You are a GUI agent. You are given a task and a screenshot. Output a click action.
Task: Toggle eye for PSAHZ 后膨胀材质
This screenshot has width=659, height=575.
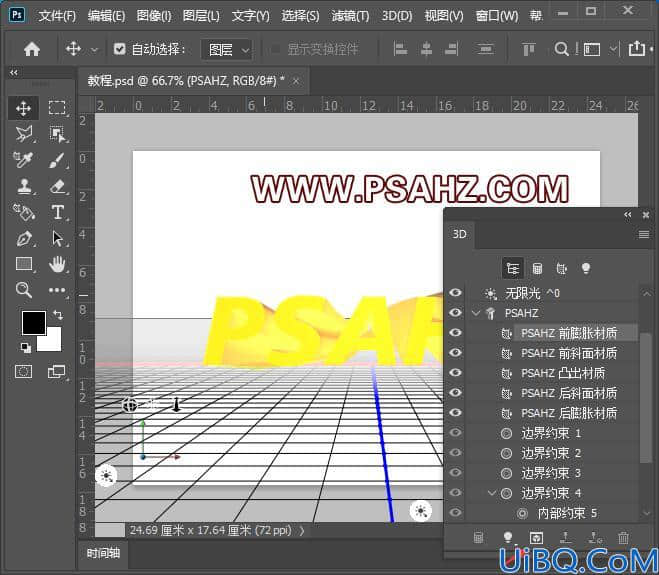tap(456, 413)
